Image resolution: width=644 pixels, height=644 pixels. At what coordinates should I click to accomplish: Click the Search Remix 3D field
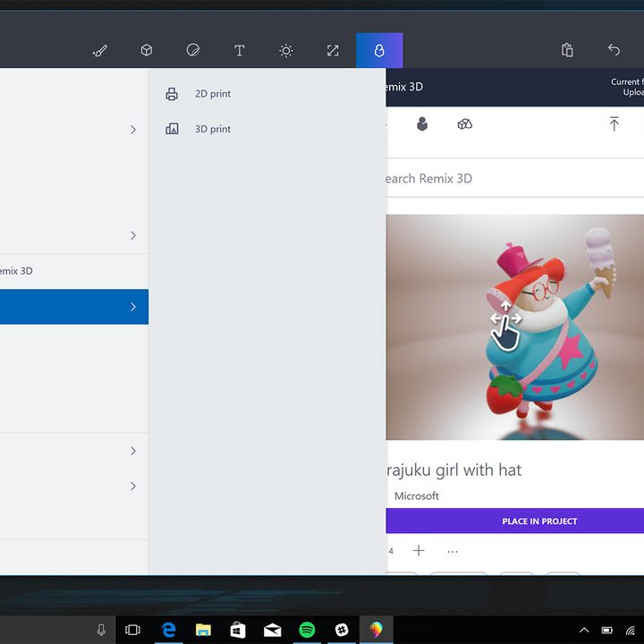pos(514,178)
